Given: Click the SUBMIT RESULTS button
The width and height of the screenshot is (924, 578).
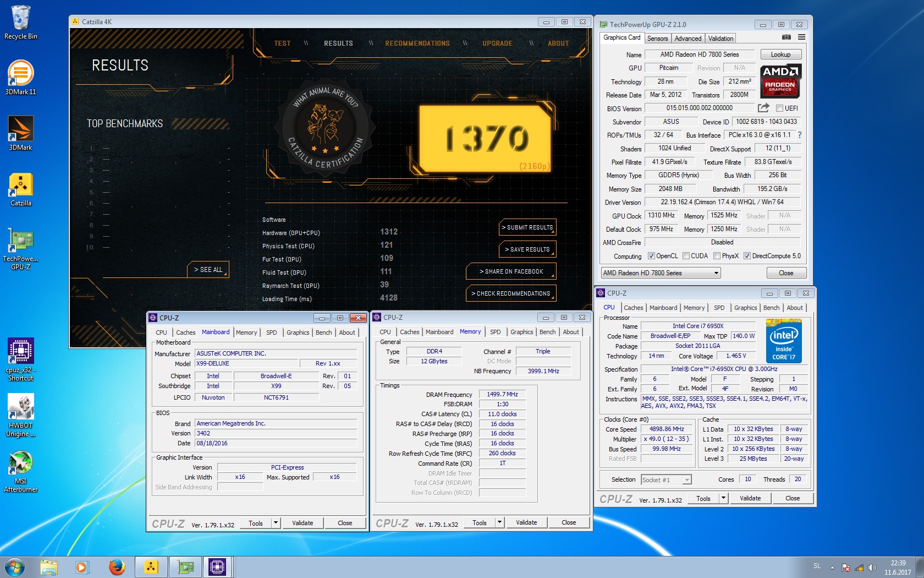Looking at the screenshot, I should (527, 227).
